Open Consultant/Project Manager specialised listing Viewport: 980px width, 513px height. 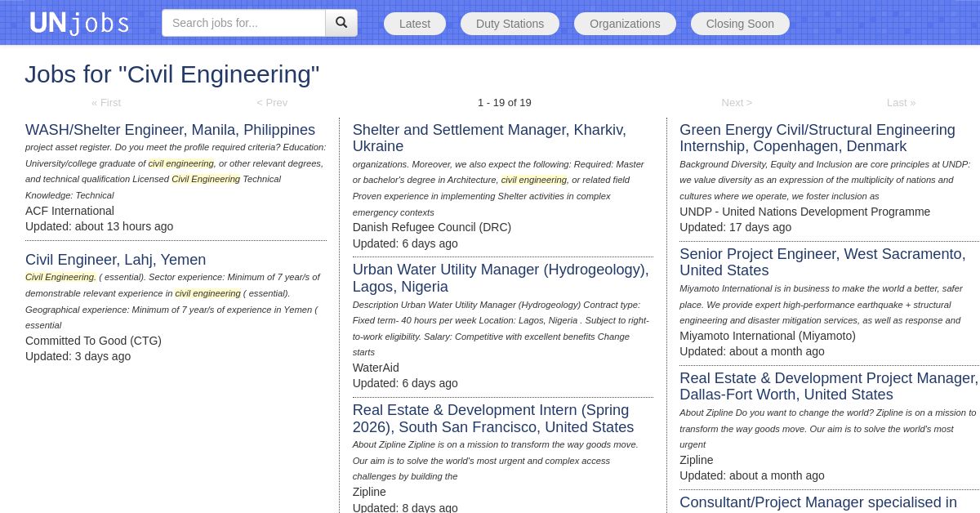(817, 502)
